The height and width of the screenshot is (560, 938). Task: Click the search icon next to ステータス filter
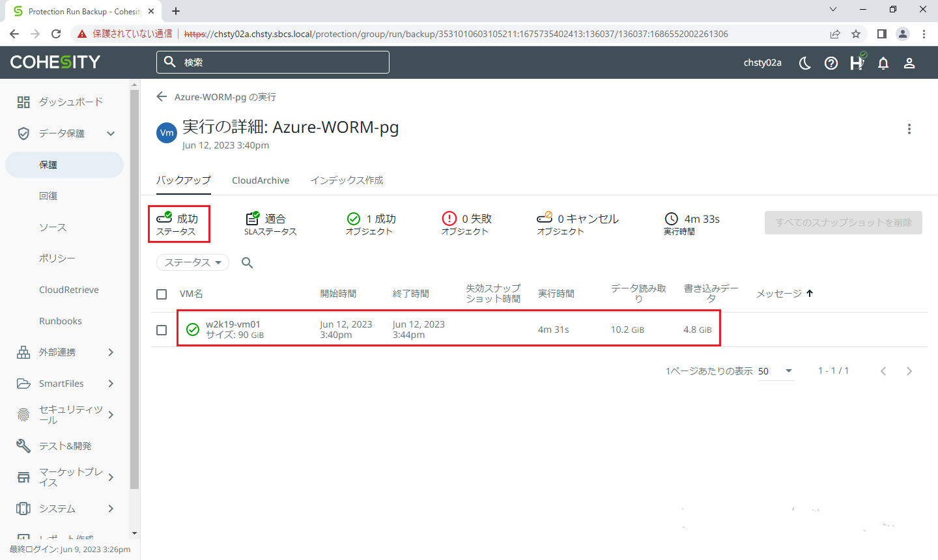(x=248, y=262)
